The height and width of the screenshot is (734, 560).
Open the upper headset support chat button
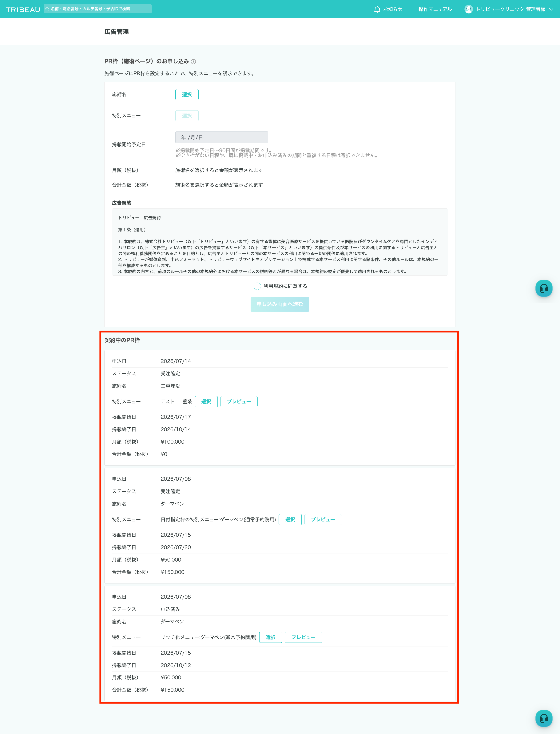[x=544, y=288]
